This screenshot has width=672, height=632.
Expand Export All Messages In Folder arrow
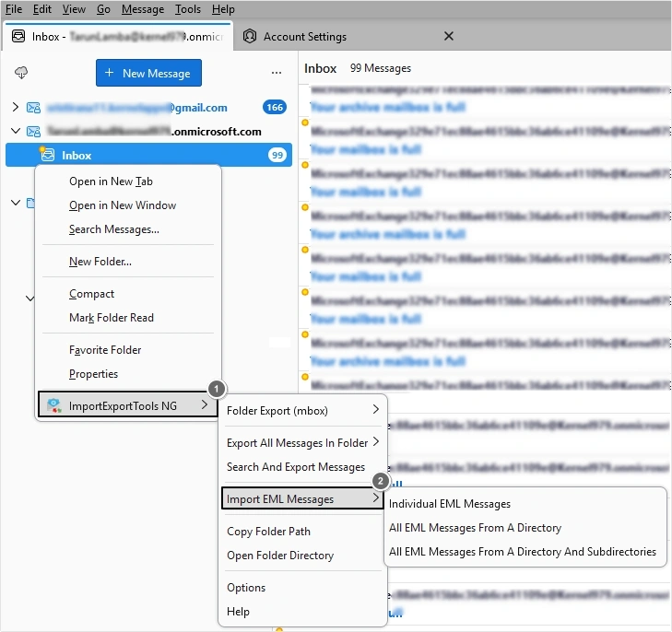[x=376, y=441]
